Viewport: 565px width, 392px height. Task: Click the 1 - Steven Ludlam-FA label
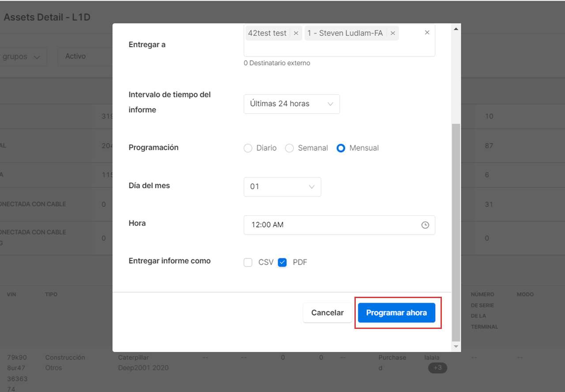click(345, 33)
